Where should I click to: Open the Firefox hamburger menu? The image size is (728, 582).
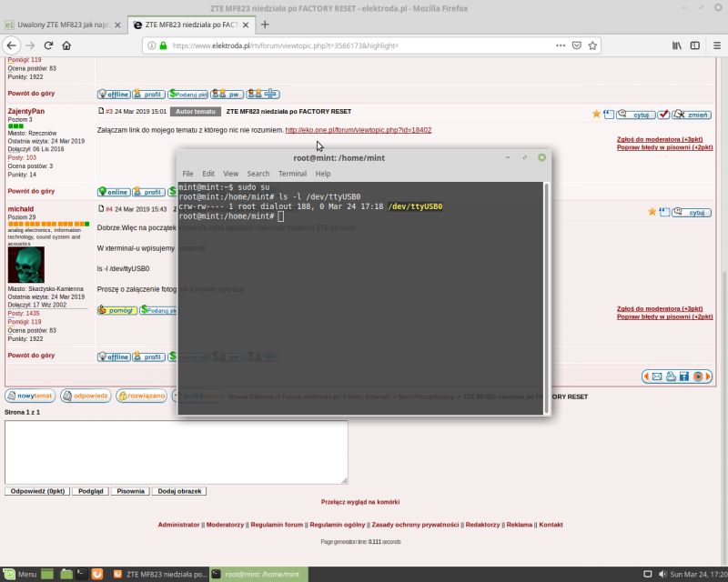click(717, 45)
